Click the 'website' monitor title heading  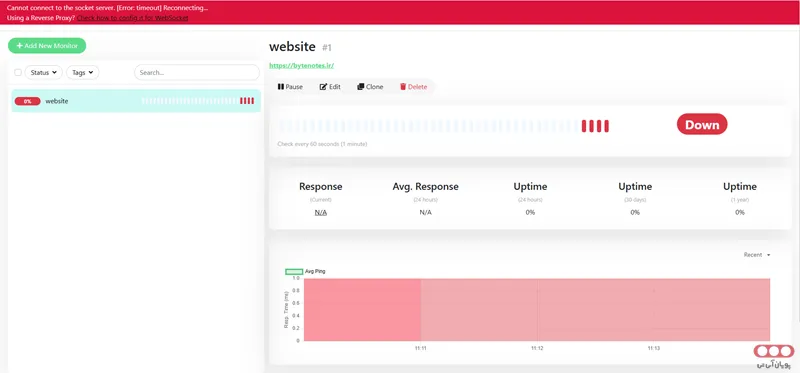[292, 47]
